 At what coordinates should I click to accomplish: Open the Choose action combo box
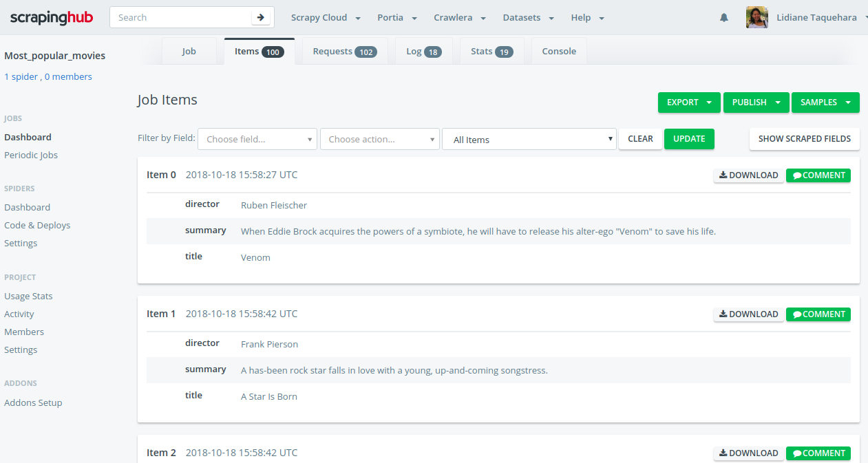click(x=380, y=139)
